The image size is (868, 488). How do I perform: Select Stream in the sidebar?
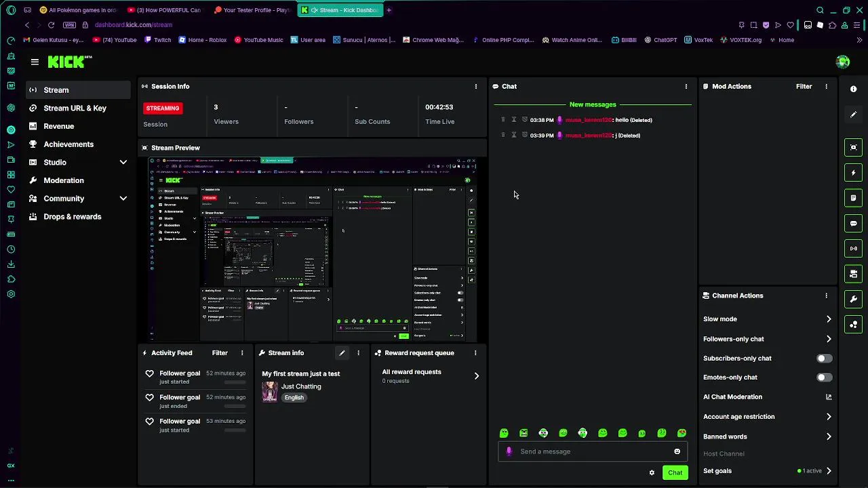[79, 90]
